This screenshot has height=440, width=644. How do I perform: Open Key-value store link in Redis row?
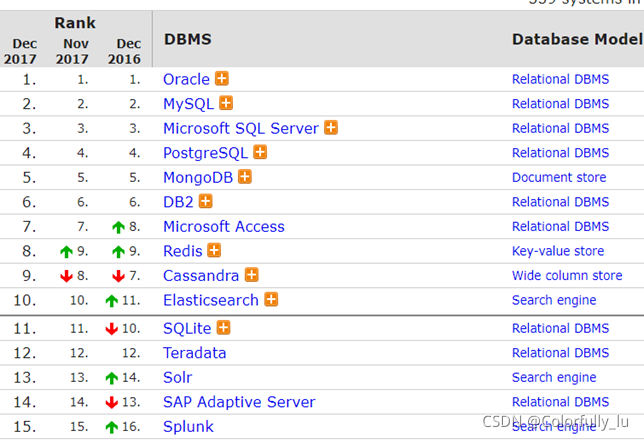[x=558, y=251]
